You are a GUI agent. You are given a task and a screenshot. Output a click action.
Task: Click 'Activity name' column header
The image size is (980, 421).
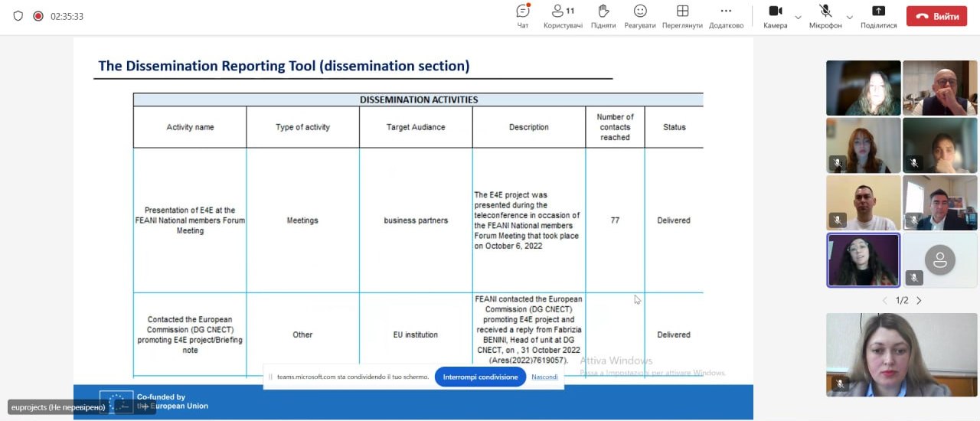point(190,127)
